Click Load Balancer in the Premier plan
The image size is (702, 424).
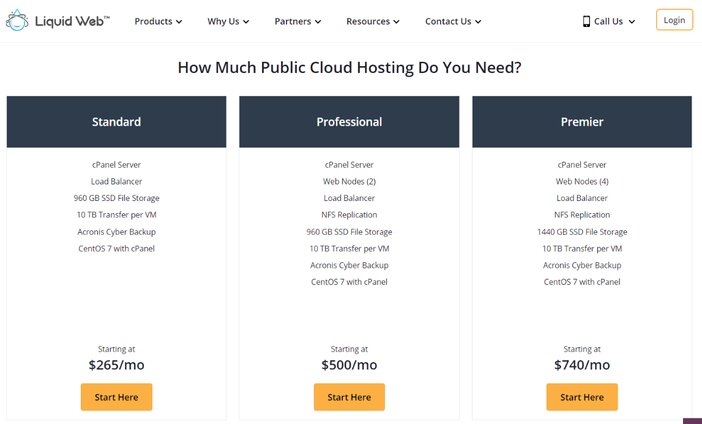pos(582,198)
